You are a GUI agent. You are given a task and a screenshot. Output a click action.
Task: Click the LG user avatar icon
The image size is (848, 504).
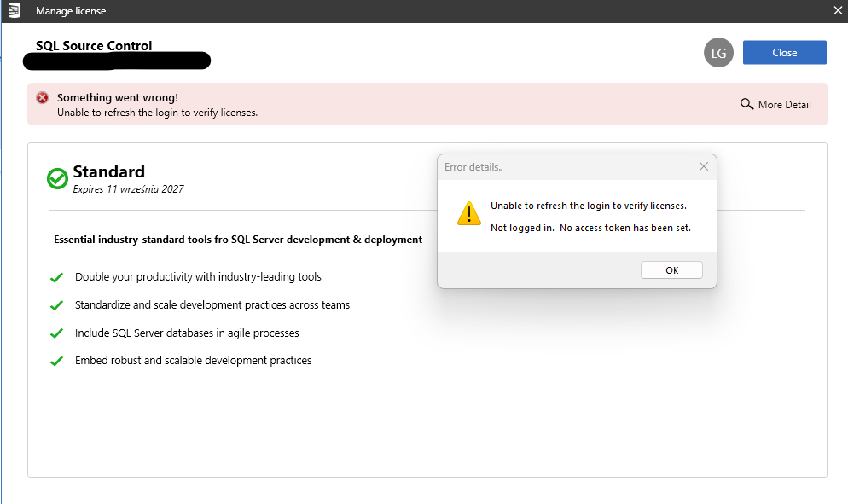click(718, 53)
